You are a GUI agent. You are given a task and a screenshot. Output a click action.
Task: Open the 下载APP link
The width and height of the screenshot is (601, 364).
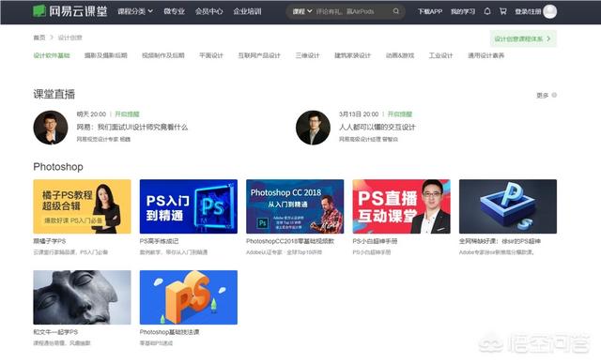point(430,11)
